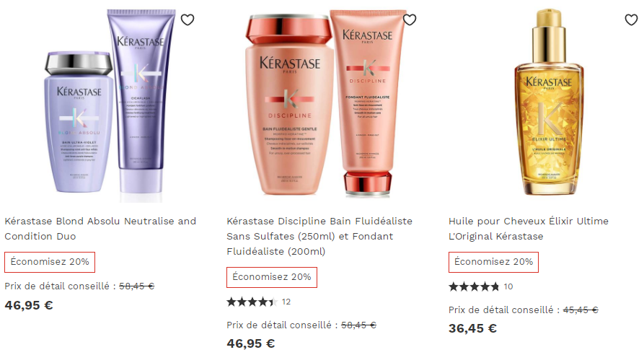Open the 12 reviews count for Discipline

point(286,302)
